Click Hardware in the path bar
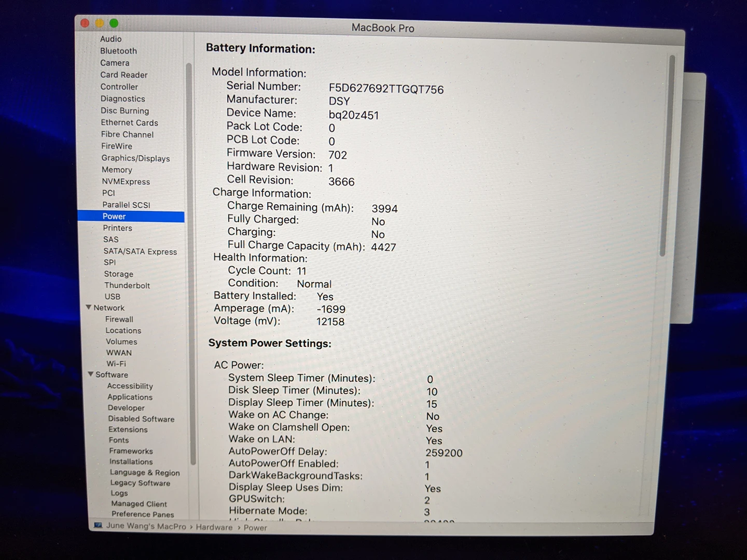This screenshot has width=747, height=560. 214,527
